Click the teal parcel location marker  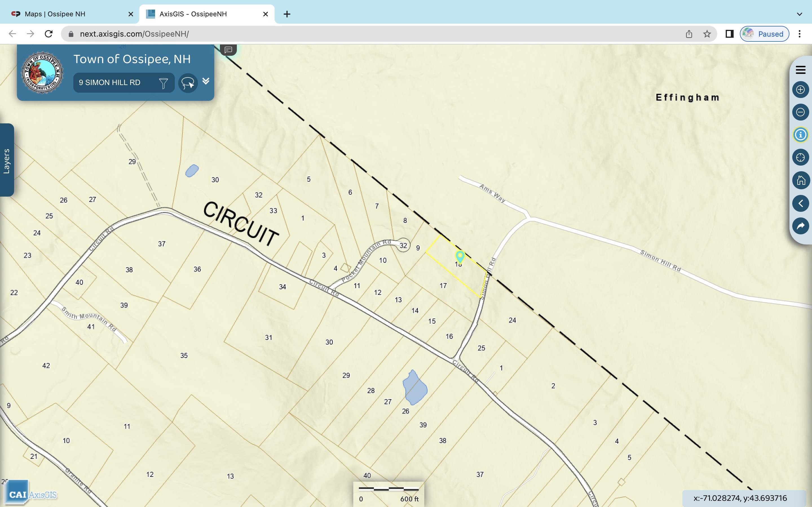point(460,256)
